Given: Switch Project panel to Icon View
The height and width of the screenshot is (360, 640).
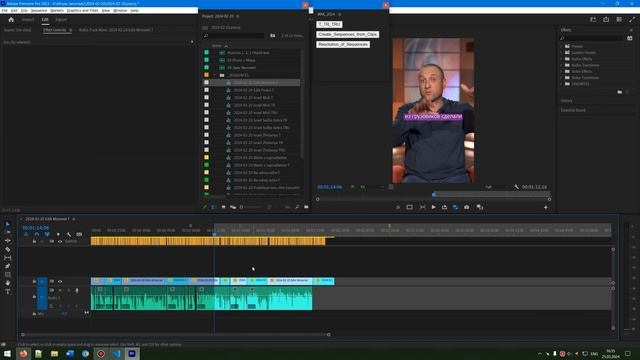Looking at the screenshot, I should [223, 207].
